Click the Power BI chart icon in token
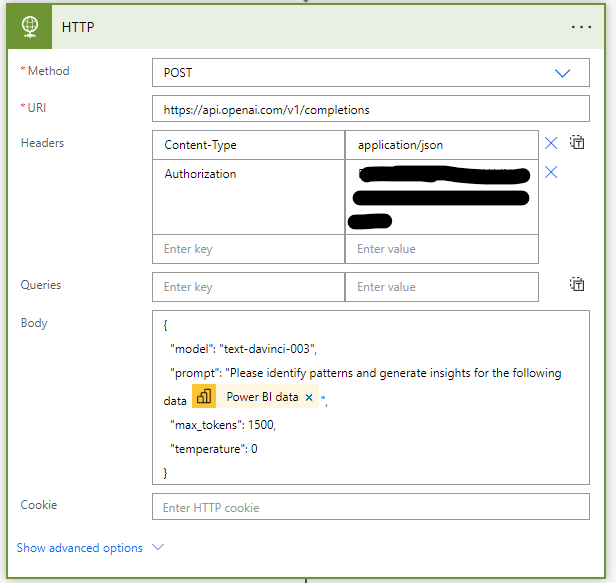This screenshot has width=616, height=583. 204,396
